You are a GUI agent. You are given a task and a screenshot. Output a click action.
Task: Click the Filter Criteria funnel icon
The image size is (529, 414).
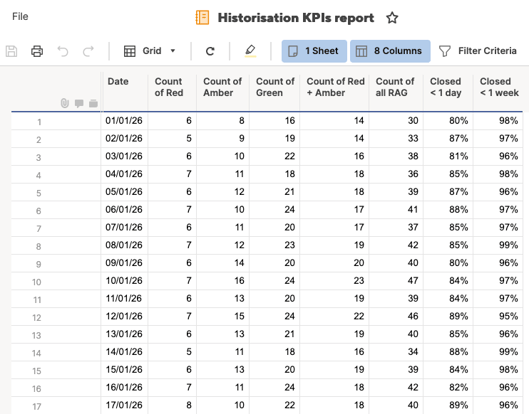coord(445,51)
